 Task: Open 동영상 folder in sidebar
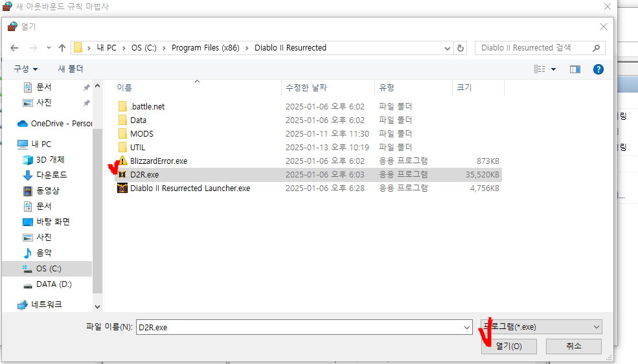pos(41,190)
